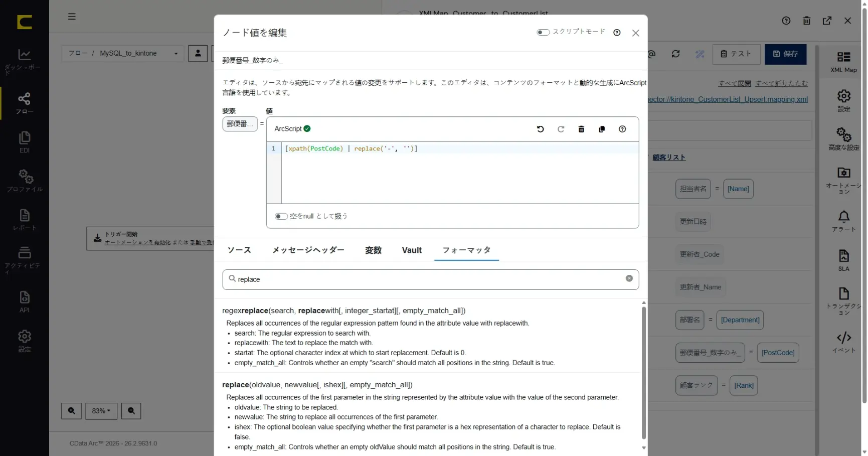Focus the formatter search field

click(x=430, y=279)
